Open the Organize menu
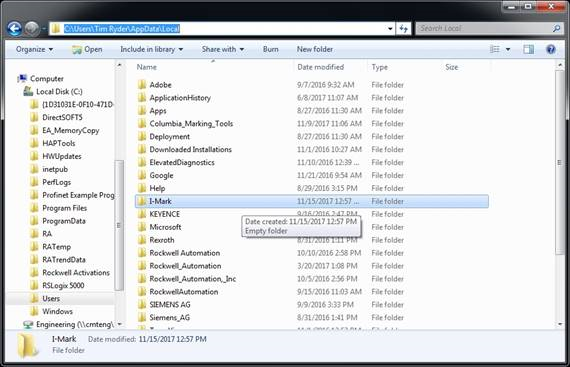Screen dimensions: 570x367 [x=34, y=49]
